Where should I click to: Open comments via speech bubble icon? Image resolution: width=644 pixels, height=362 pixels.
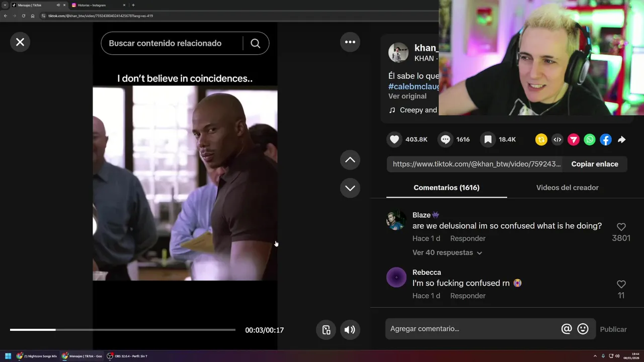[x=445, y=139]
